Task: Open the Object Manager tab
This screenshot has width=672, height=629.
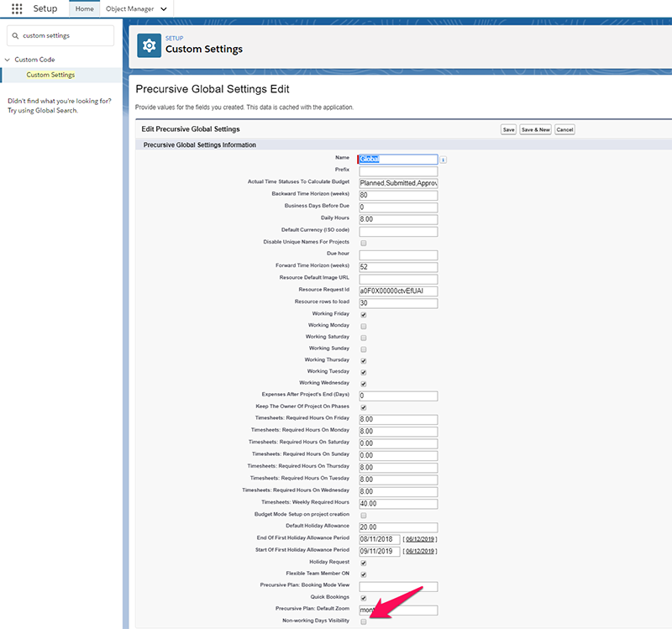Action: (x=130, y=8)
